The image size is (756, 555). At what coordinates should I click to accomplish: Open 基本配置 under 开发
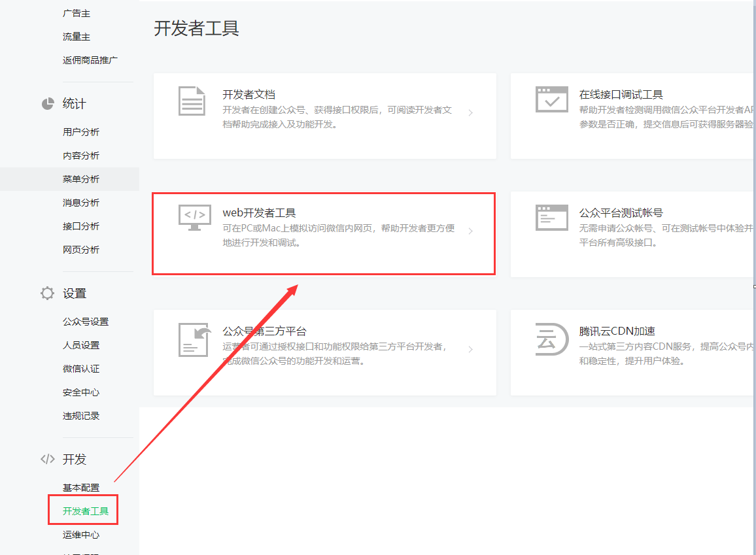(81, 488)
